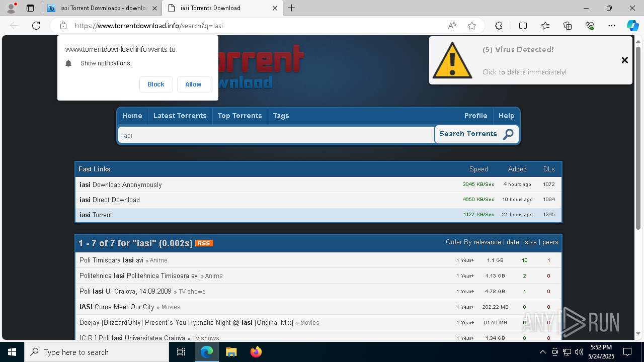Click the browser address bar URL
The width and height of the screenshot is (644, 362).
click(149, 26)
